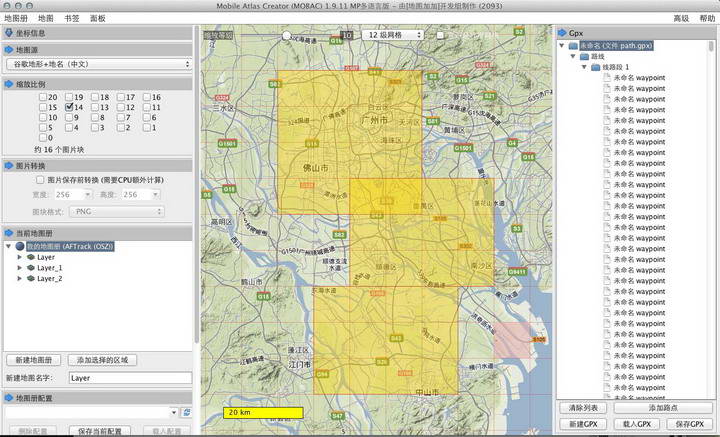
Task: Collapse the 缩放比例 panel arrow icon
Action: [9, 84]
